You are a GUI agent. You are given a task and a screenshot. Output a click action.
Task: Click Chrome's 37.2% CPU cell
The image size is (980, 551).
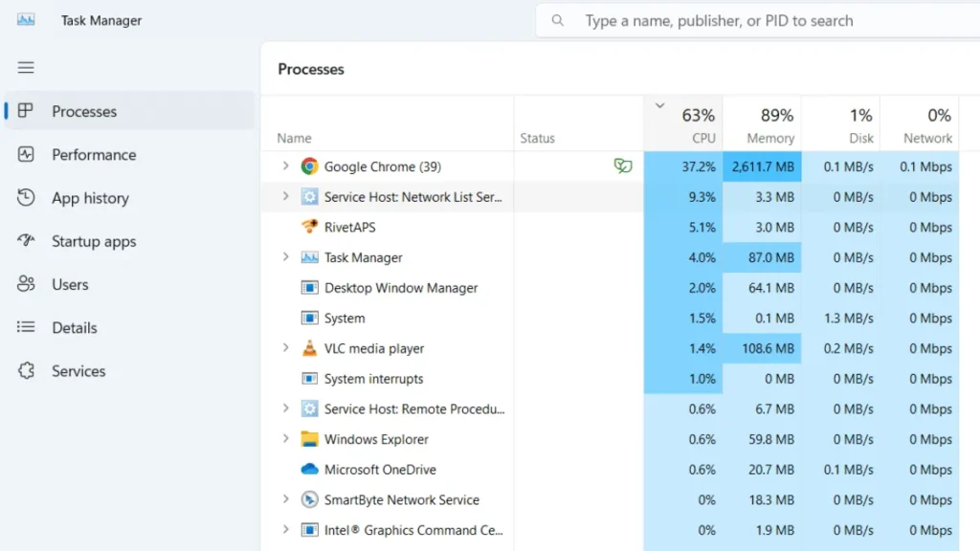pyautogui.click(x=683, y=166)
